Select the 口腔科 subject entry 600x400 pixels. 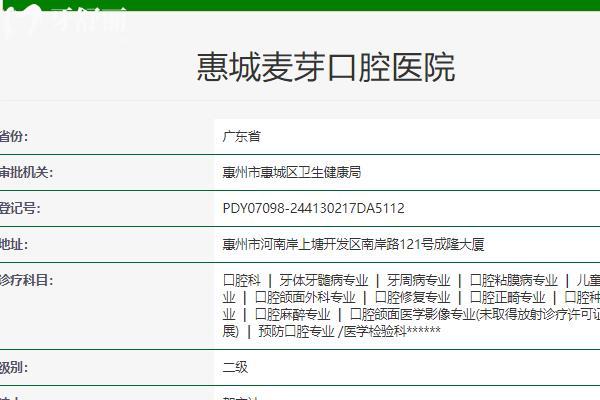(241, 280)
